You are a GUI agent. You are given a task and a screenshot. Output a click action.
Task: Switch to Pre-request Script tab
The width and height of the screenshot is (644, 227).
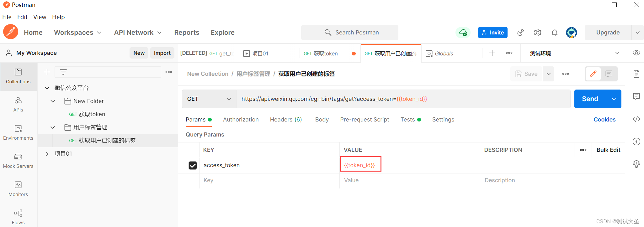365,120
